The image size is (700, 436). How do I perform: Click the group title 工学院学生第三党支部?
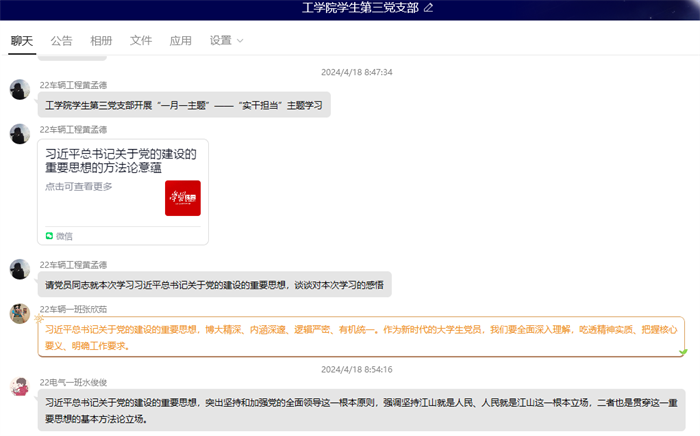tap(361, 8)
